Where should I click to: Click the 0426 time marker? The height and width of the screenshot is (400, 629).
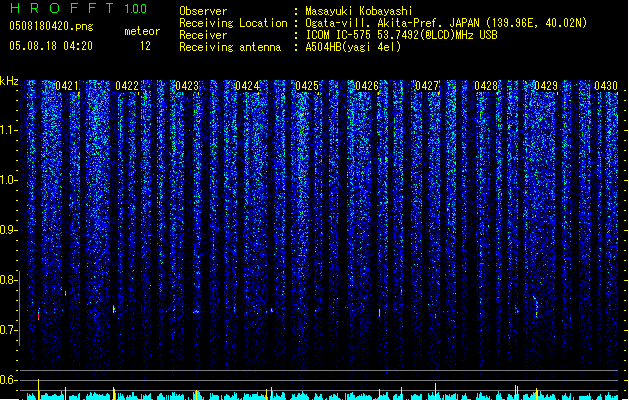(367, 86)
